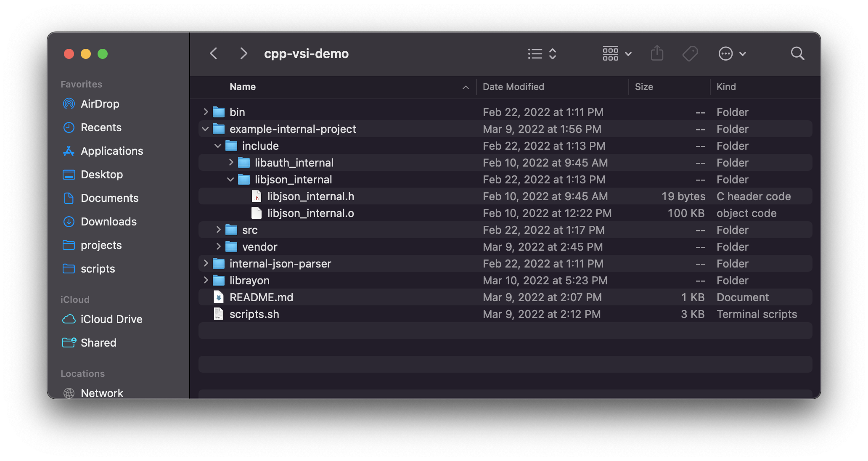Select the libjson_internal.o file icon
The height and width of the screenshot is (461, 868).
(x=257, y=213)
